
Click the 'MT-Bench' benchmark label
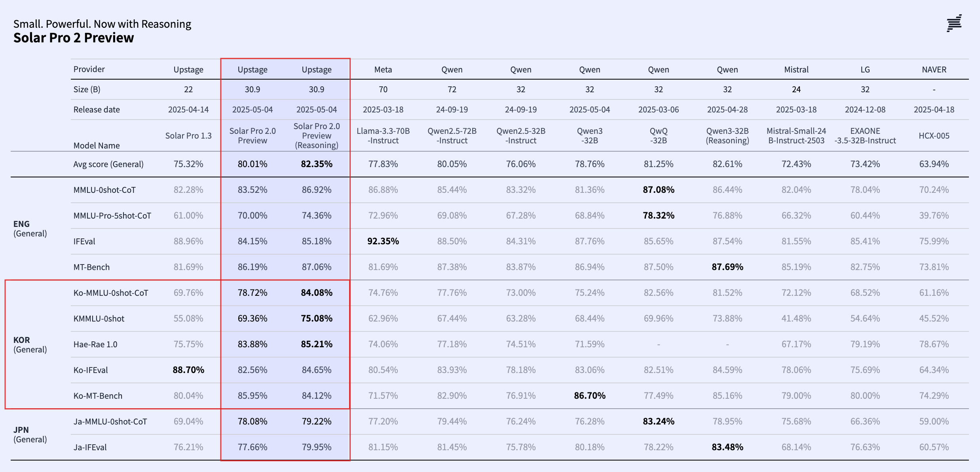91,267
